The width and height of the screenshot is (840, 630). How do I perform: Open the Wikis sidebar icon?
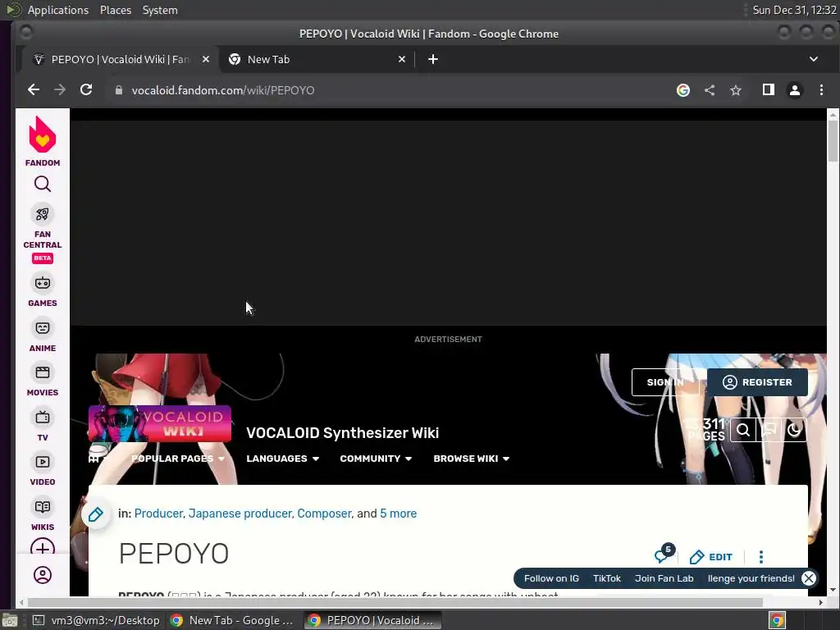43,507
